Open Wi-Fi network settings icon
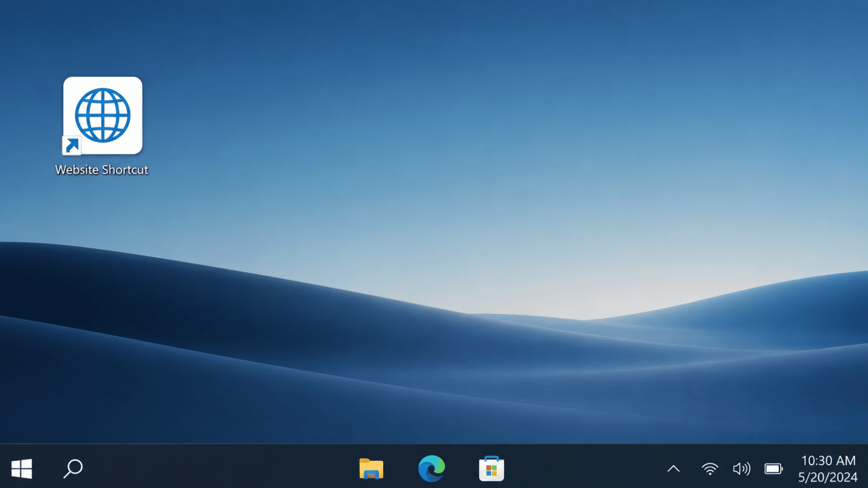The width and height of the screenshot is (868, 488). click(x=710, y=469)
